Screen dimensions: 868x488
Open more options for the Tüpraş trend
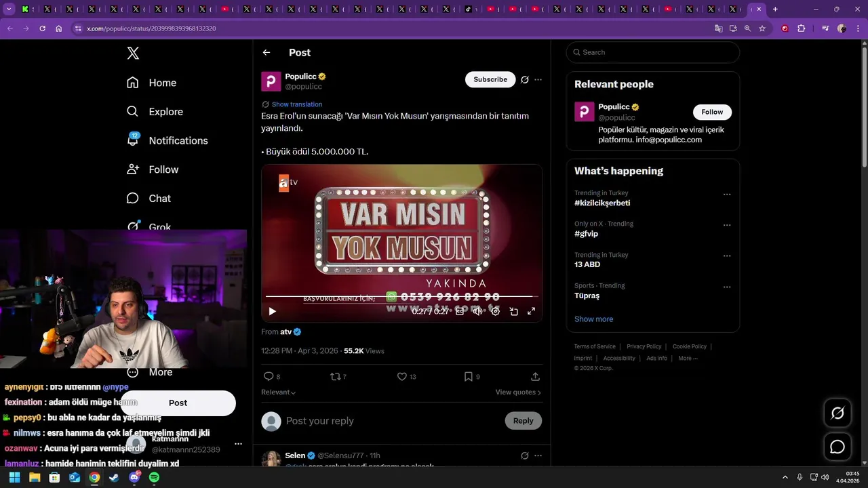click(727, 287)
